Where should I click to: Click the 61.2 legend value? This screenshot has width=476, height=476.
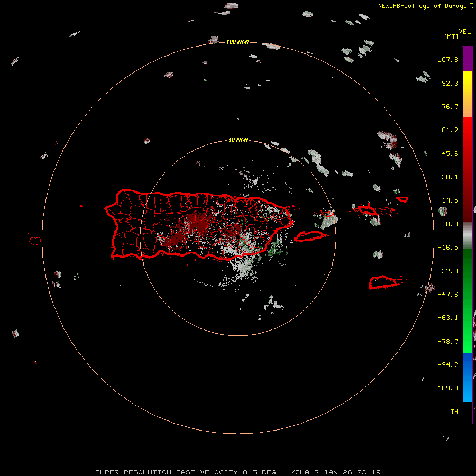click(450, 130)
